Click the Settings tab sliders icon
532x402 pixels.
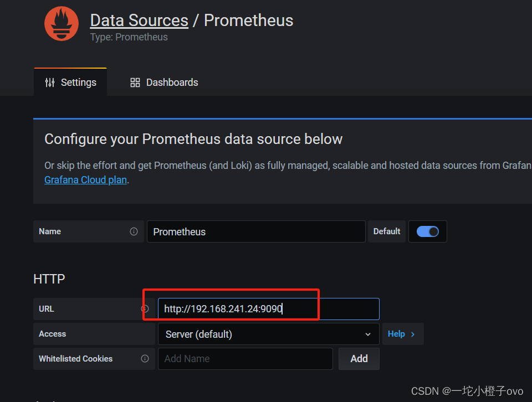[50, 83]
